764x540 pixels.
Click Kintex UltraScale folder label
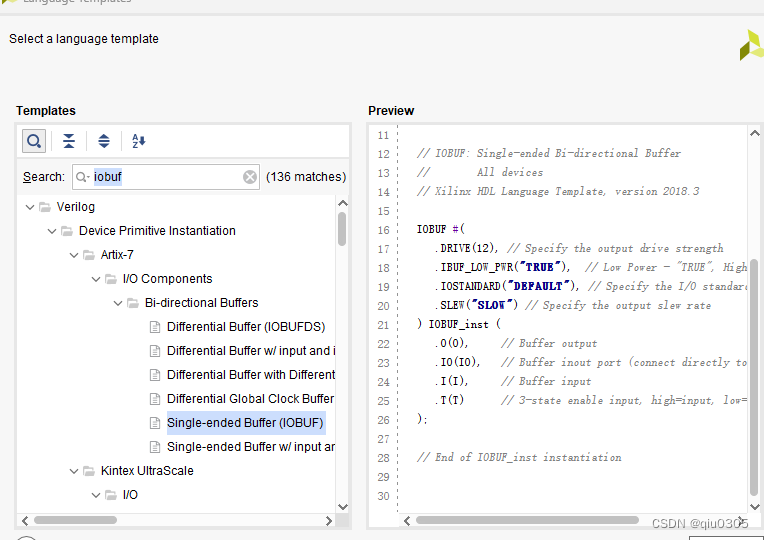click(x=147, y=471)
